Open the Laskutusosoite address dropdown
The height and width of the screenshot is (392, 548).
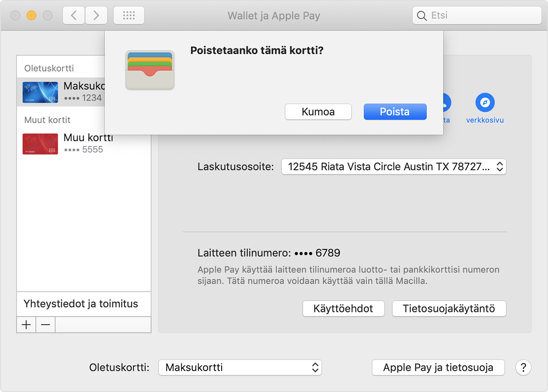pyautogui.click(x=394, y=167)
